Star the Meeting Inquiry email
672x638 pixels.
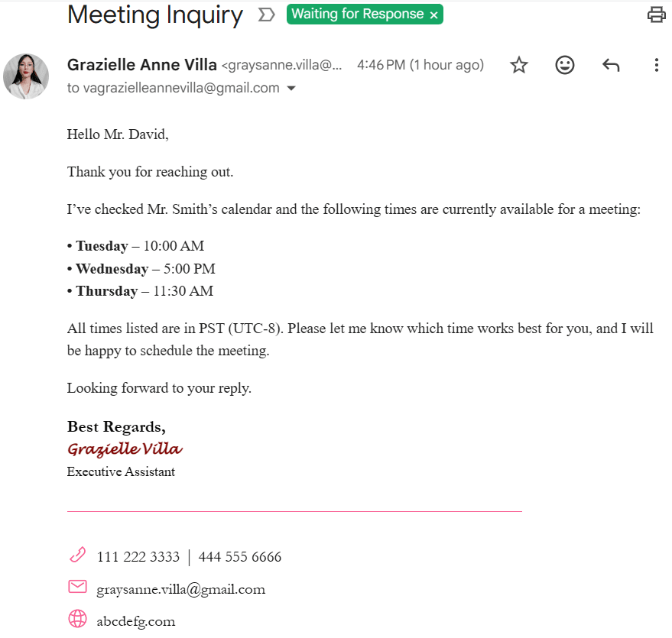pos(519,65)
